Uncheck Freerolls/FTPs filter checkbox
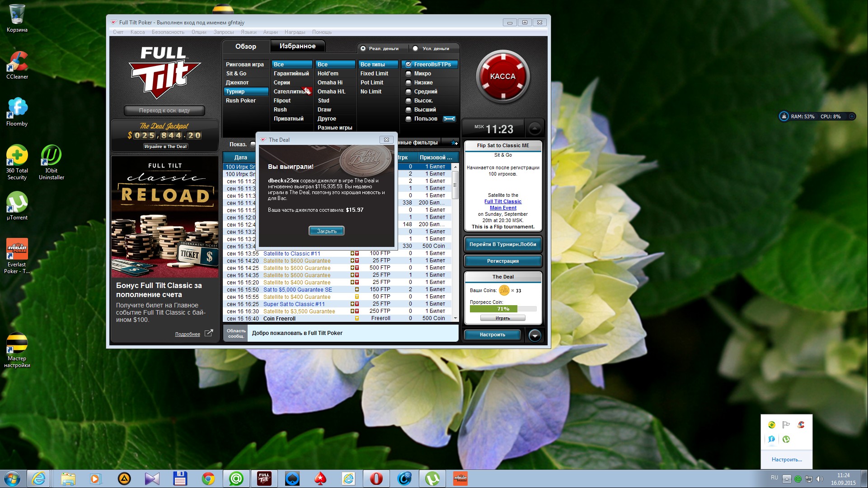 (408, 65)
